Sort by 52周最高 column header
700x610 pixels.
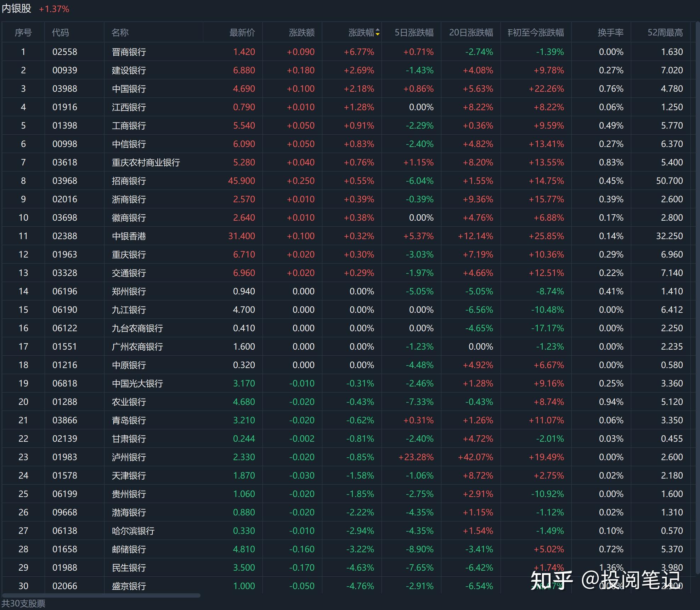665,33
